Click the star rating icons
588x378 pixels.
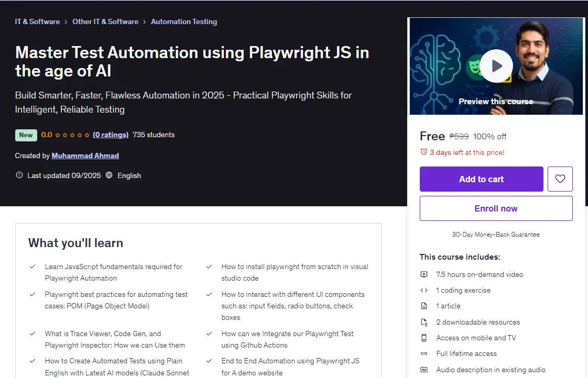[72, 135]
